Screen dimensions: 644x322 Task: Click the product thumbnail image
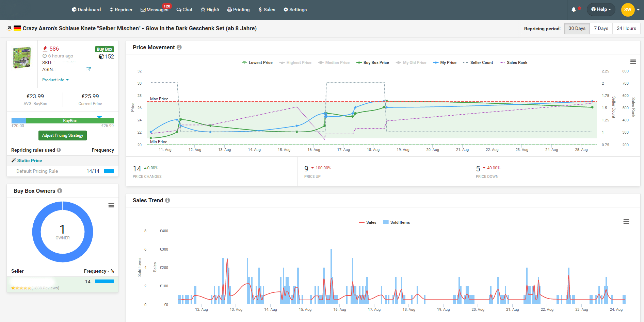(22, 57)
